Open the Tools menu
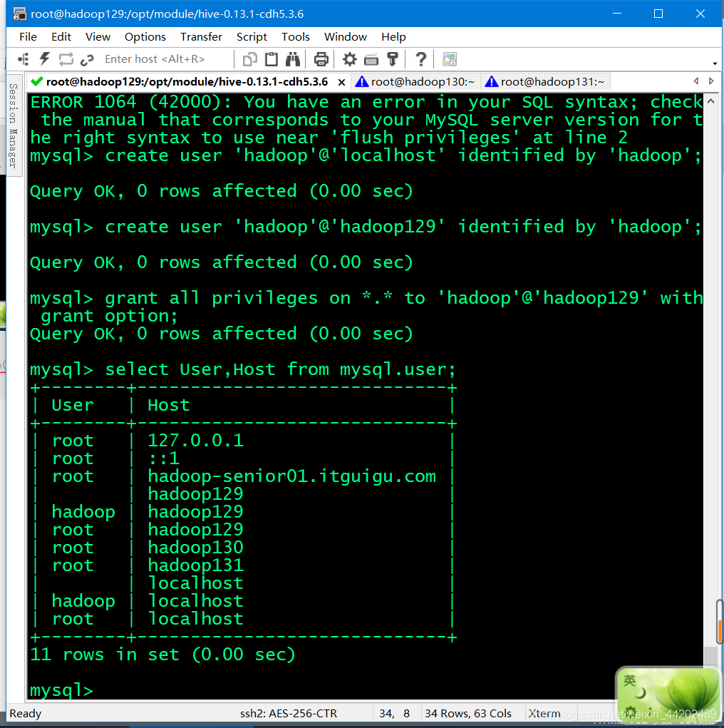Viewport: 724px width, 728px height. pyautogui.click(x=295, y=36)
